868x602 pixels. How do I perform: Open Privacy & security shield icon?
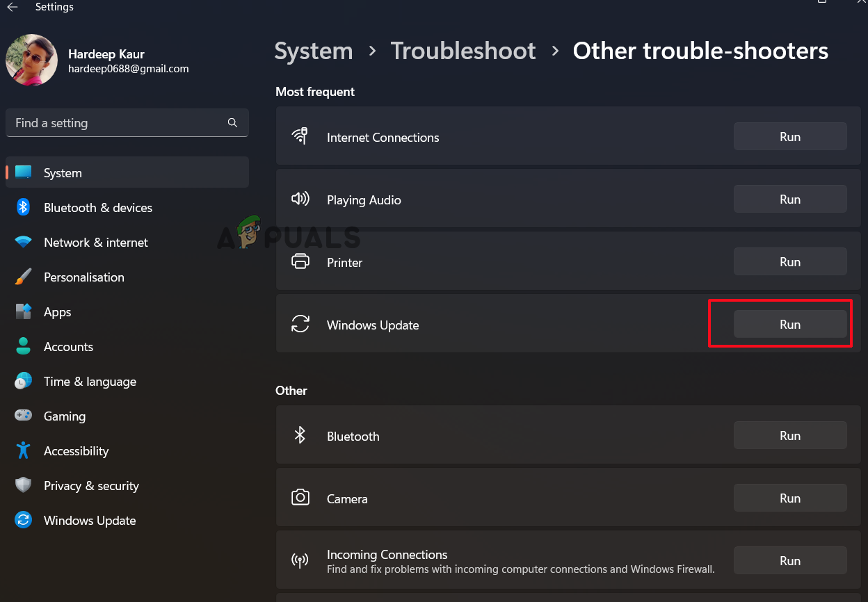[24, 485]
